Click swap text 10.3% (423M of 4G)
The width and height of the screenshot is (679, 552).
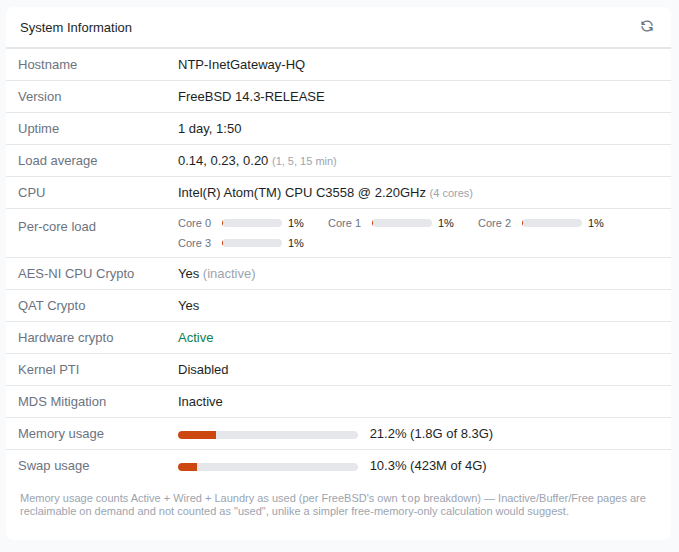428,466
